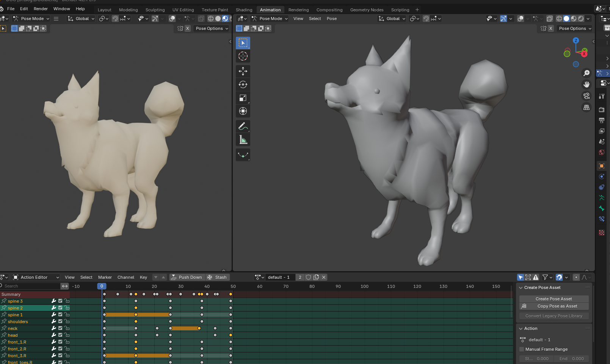Select the Scale tool
Screen dimensions: 610x364
click(243, 98)
